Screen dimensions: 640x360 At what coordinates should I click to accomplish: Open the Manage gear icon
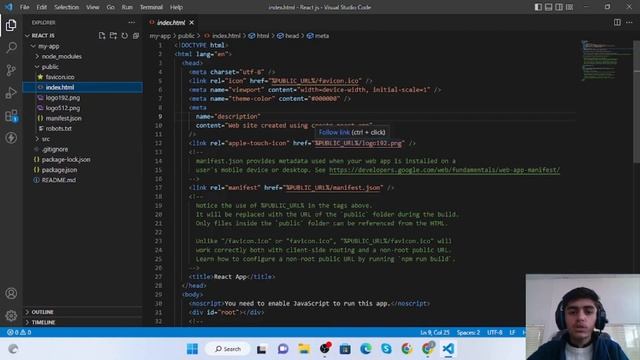pyautogui.click(x=11, y=316)
